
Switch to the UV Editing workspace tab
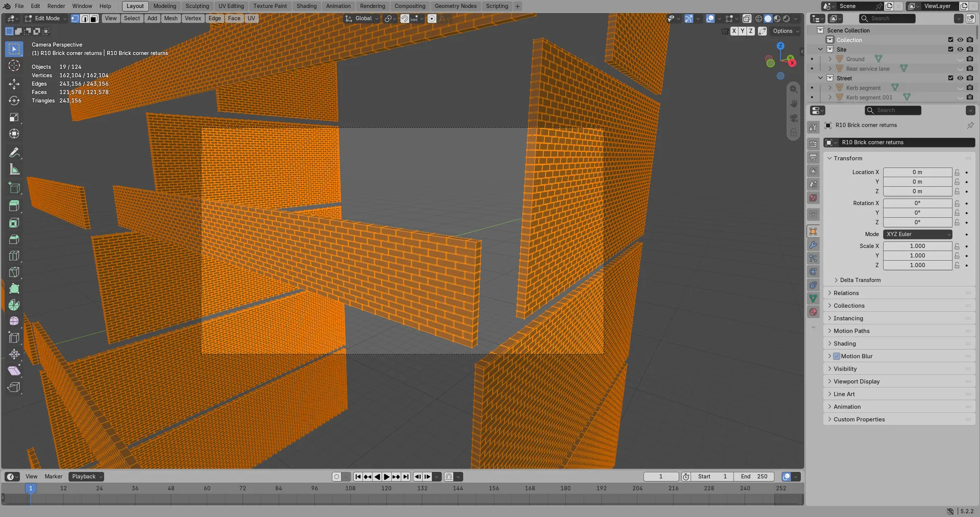point(231,6)
